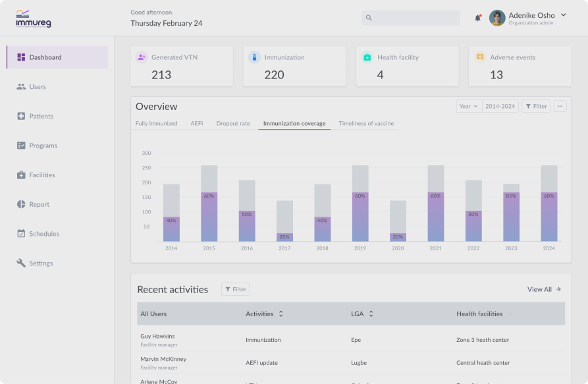This screenshot has width=588, height=384.
Task: Click into the top search field
Action: 411,18
